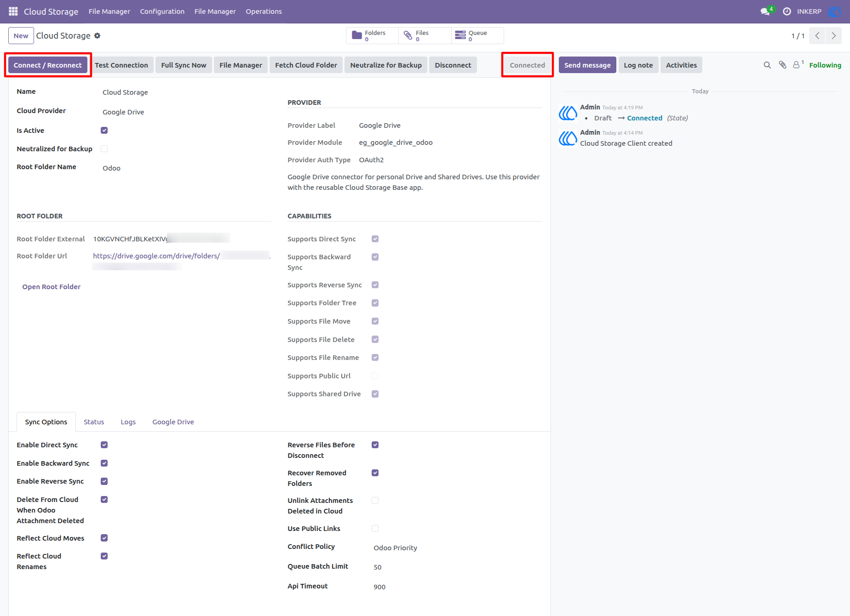
Task: Edit the Queue Batch Limit field showing 50
Action: tap(458, 567)
